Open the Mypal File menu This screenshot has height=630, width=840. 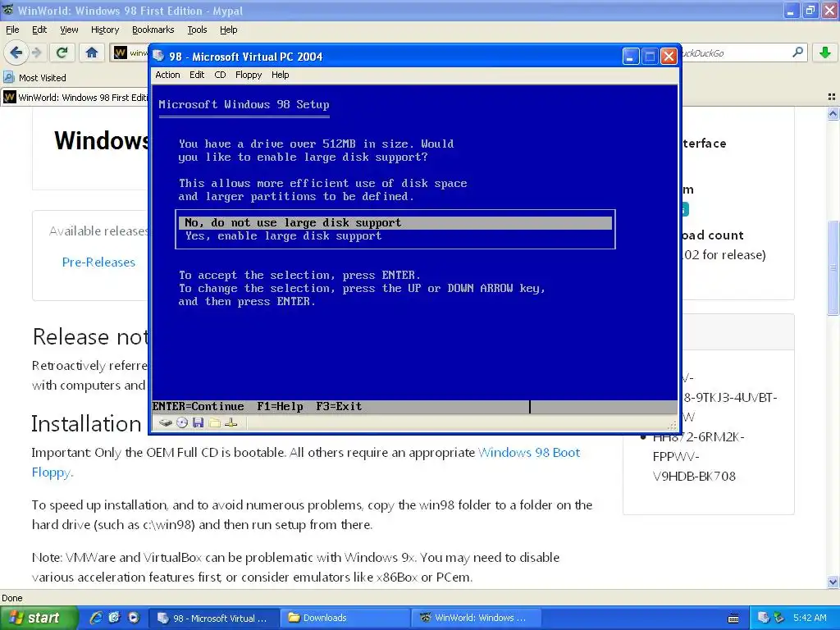tap(12, 30)
